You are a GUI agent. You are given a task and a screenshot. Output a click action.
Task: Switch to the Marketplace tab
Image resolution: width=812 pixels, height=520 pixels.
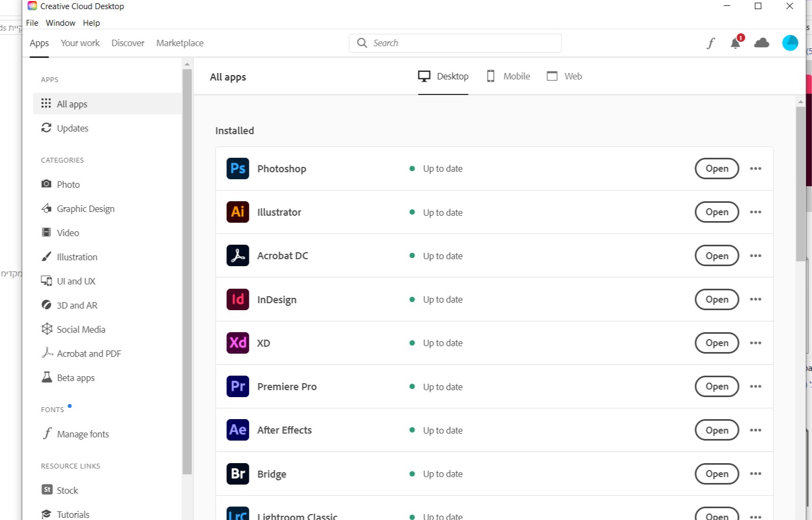pyautogui.click(x=180, y=43)
